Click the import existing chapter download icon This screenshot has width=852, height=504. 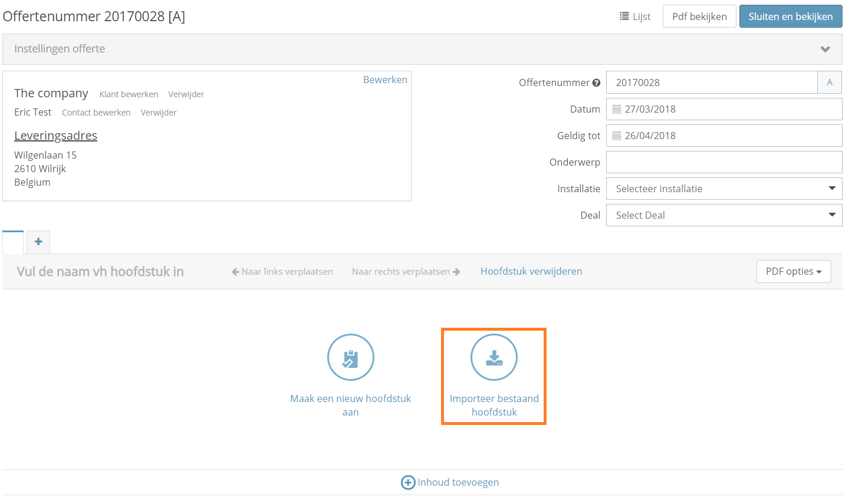coord(494,357)
